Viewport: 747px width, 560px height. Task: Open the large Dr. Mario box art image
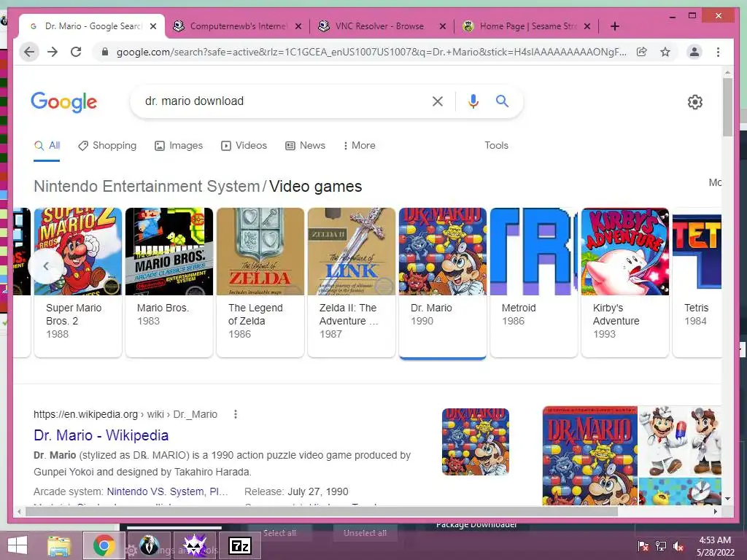click(589, 456)
